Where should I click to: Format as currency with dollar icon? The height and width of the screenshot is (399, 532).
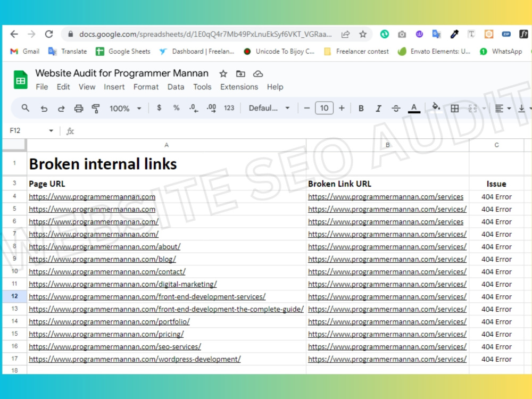(x=159, y=108)
